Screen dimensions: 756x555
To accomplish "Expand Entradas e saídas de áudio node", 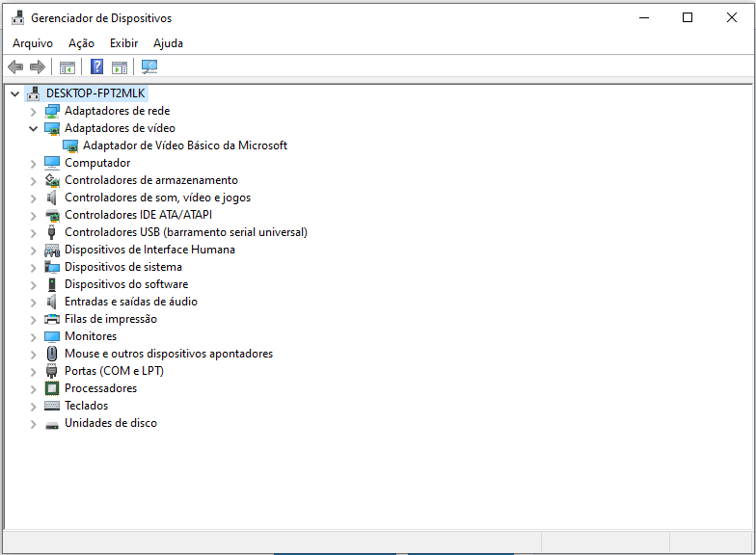I will coord(33,303).
